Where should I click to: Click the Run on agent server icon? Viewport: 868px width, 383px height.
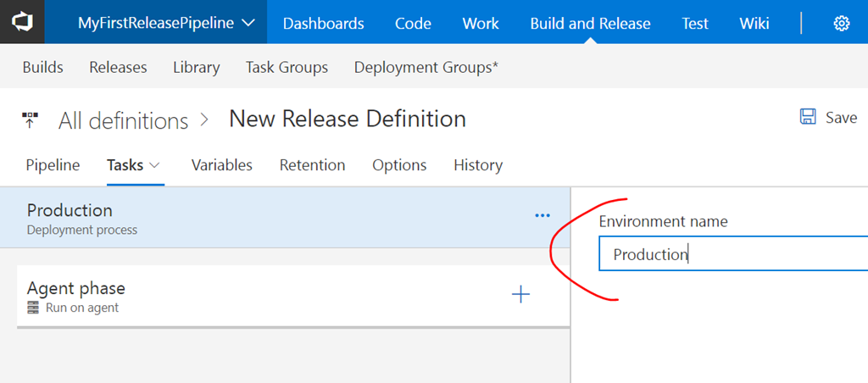[x=34, y=308]
